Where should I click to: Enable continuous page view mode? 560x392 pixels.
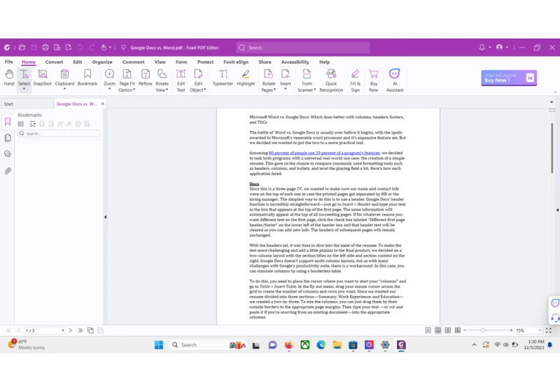coord(438,330)
